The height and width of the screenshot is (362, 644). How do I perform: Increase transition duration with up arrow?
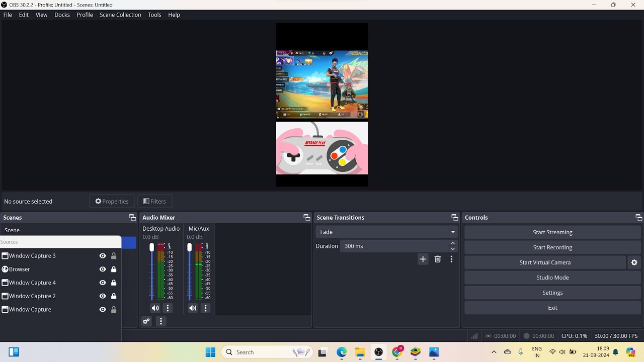click(453, 243)
